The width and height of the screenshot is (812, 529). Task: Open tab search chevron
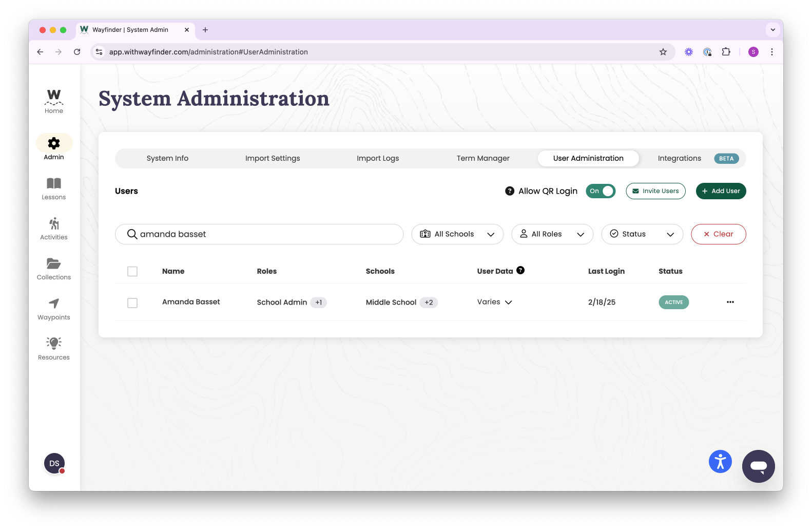click(x=773, y=30)
